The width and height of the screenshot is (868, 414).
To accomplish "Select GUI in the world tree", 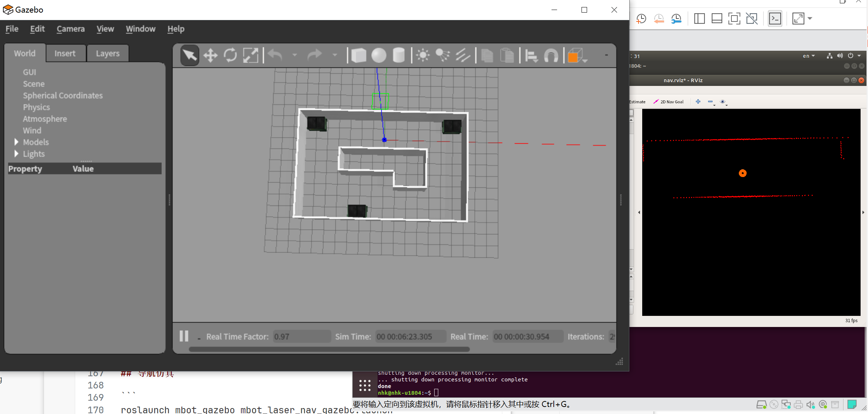I will pos(30,72).
